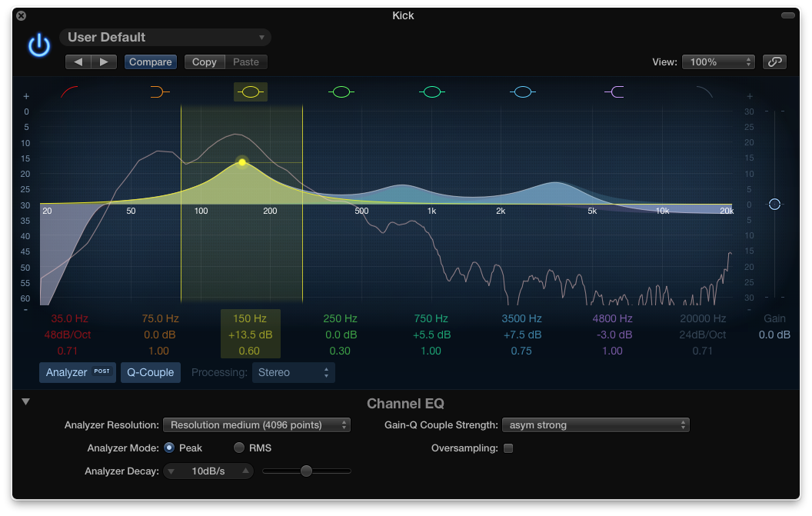Click the yellow peak band icon

pyautogui.click(x=250, y=92)
